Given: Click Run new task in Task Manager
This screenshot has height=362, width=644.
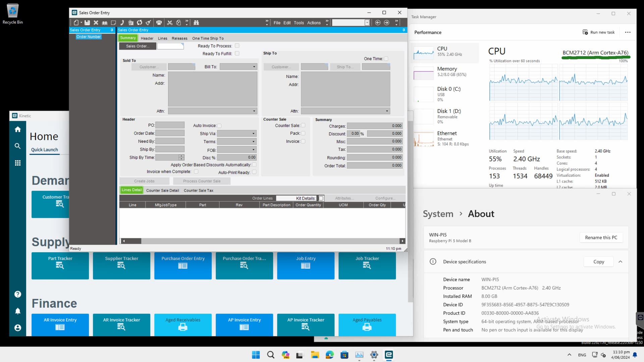Looking at the screenshot, I should [x=599, y=32].
